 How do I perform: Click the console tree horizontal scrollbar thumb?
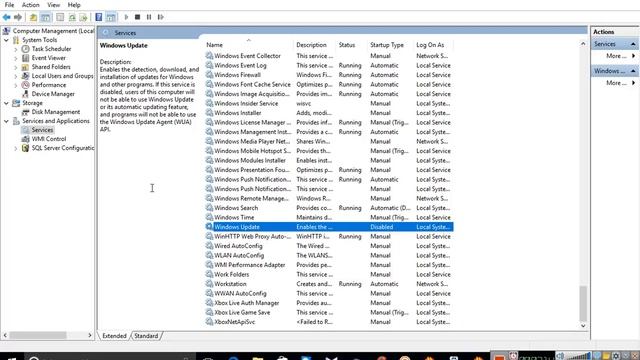(x=38, y=335)
